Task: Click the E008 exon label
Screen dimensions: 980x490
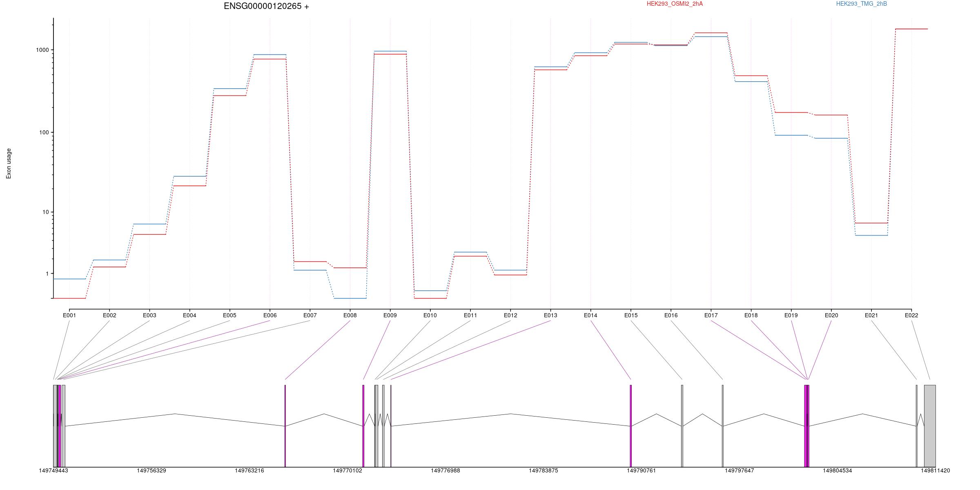Action: 350,315
